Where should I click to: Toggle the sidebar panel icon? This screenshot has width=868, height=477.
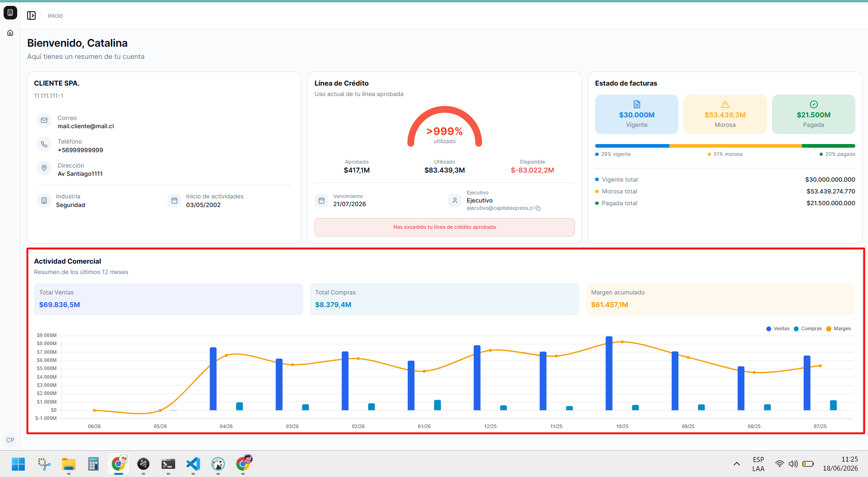[x=31, y=15]
